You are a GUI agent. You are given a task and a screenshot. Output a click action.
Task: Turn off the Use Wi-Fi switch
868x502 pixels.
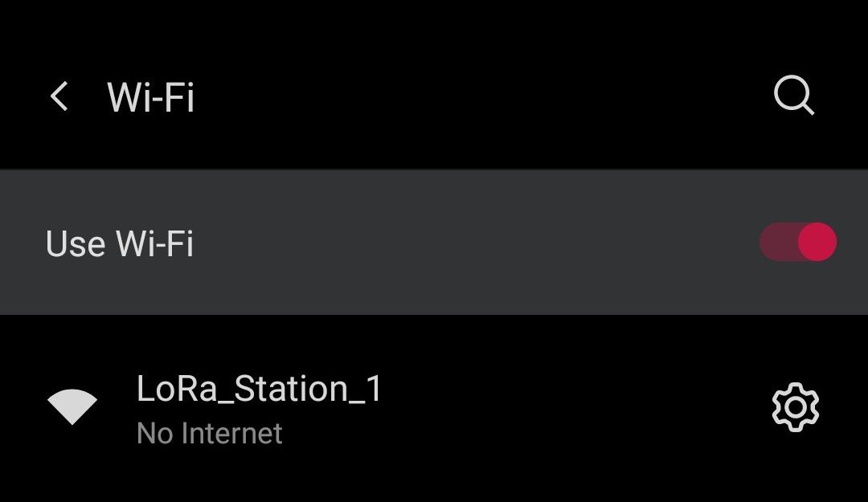[798, 242]
